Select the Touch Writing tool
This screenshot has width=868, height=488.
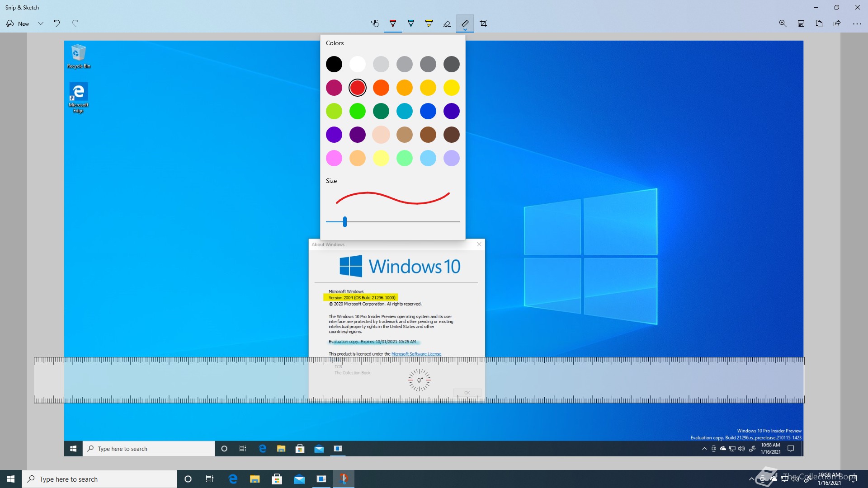(x=375, y=23)
